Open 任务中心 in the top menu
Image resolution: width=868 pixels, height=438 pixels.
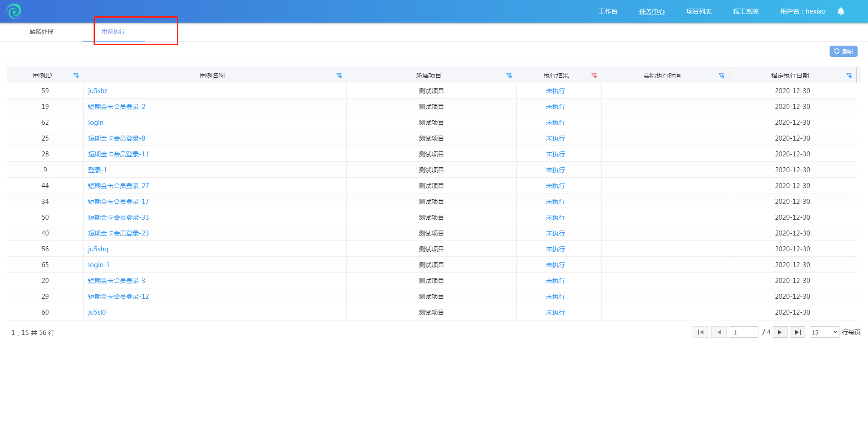tap(651, 11)
